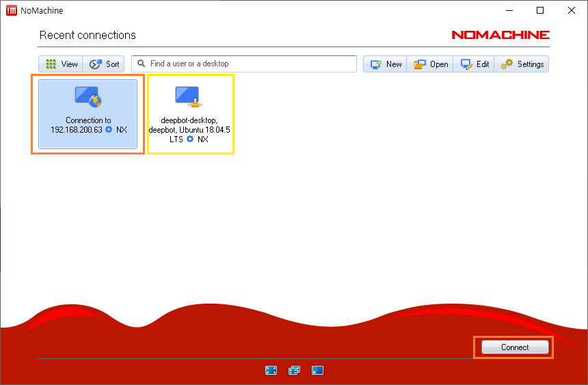588x385 pixels.
Task: Click the magnifier icon in the search box
Action: pyautogui.click(x=141, y=64)
